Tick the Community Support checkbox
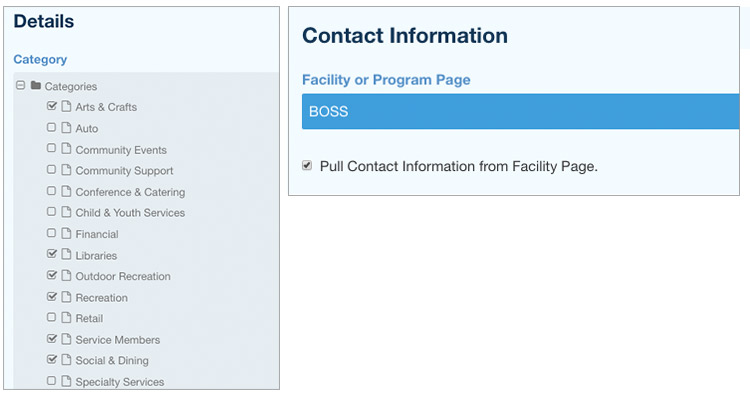 coord(51,169)
